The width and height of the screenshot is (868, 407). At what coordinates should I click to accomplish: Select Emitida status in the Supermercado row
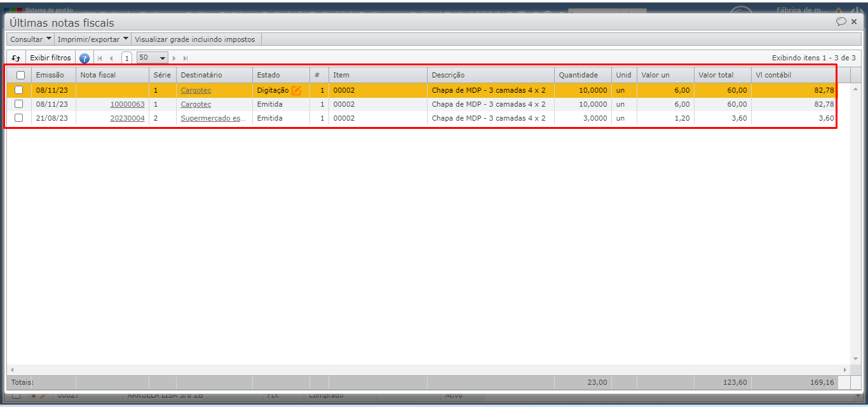[x=281, y=118]
